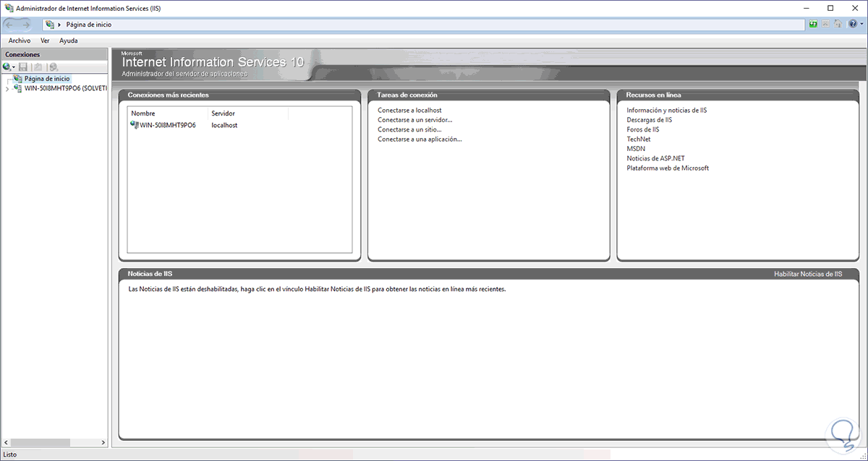Maximize the IIS Manager window

click(831, 7)
